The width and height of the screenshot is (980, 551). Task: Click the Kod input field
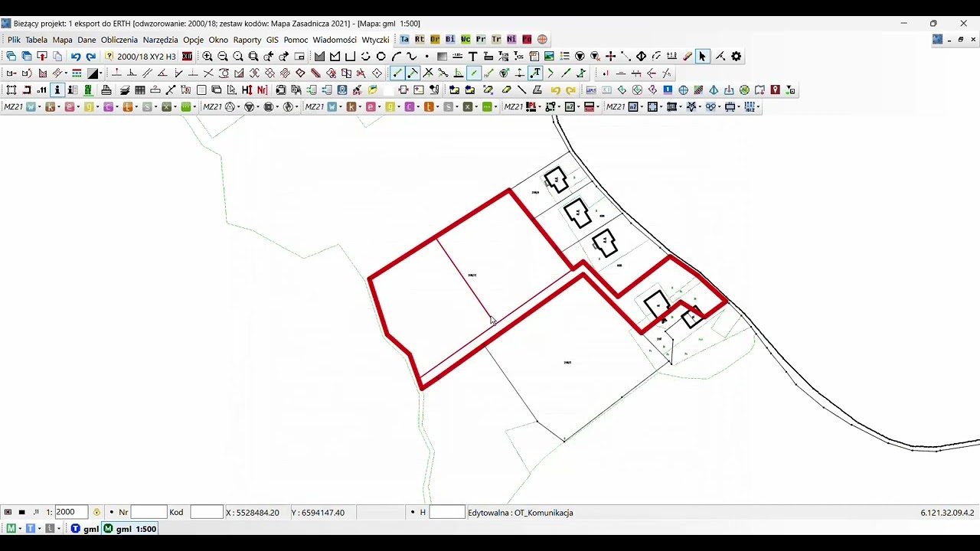206,512
